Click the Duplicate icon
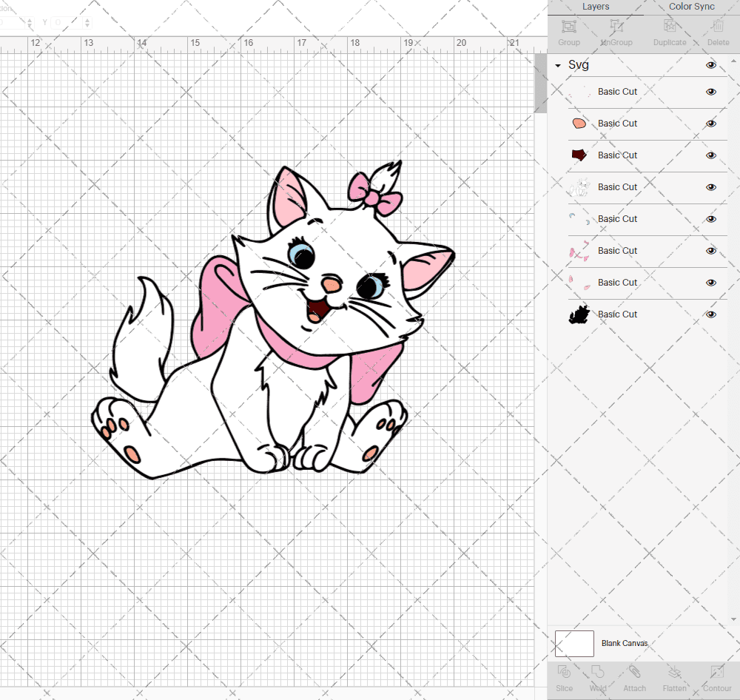The image size is (740, 700). [670, 26]
